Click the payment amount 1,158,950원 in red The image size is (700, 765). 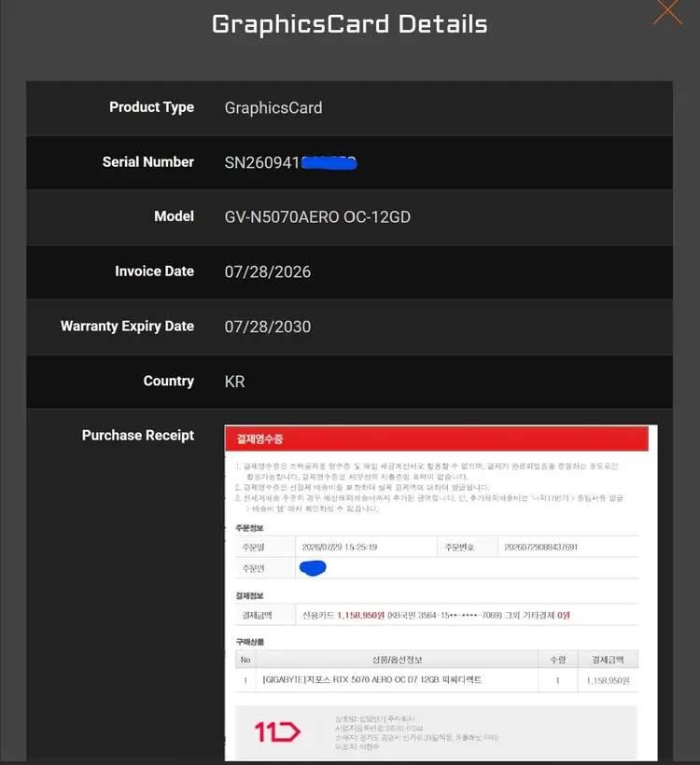pos(361,615)
